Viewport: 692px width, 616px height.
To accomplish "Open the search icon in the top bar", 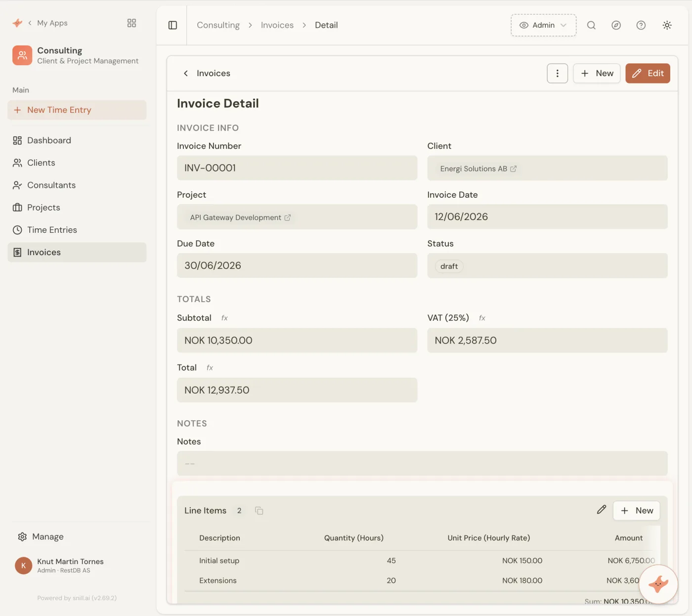I will click(x=591, y=25).
